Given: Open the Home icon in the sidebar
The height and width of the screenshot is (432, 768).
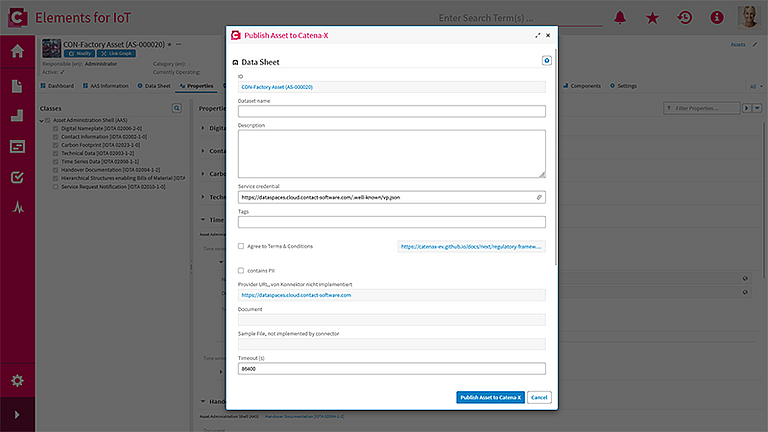Looking at the screenshot, I should point(17,51).
